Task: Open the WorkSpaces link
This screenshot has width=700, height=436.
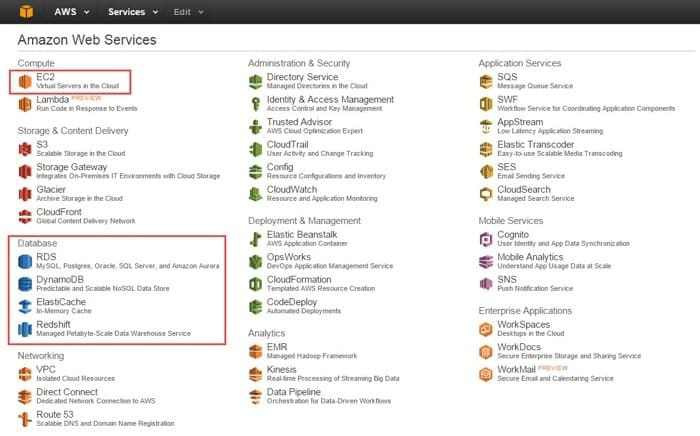Action: 524,324
